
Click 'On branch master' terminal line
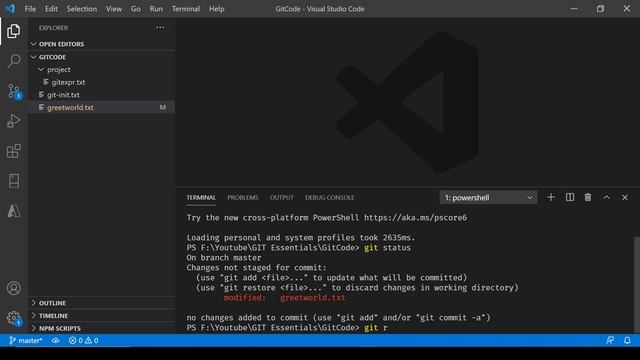click(224, 258)
